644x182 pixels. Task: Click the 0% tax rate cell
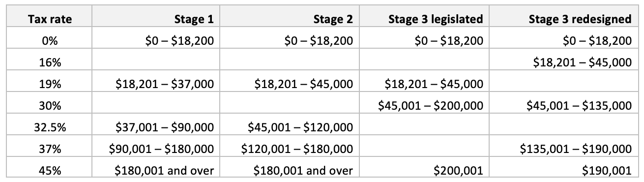[x=50, y=41]
